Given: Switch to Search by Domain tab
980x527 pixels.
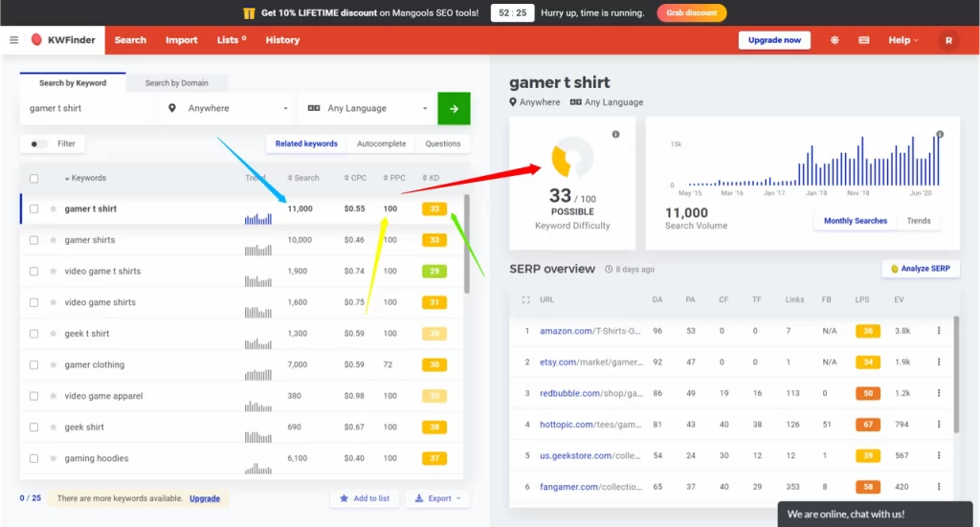Looking at the screenshot, I should 177,83.
